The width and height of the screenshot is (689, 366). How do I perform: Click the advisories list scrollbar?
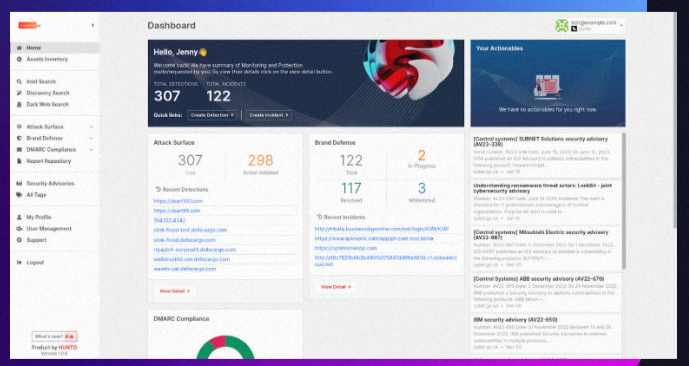coord(624,201)
